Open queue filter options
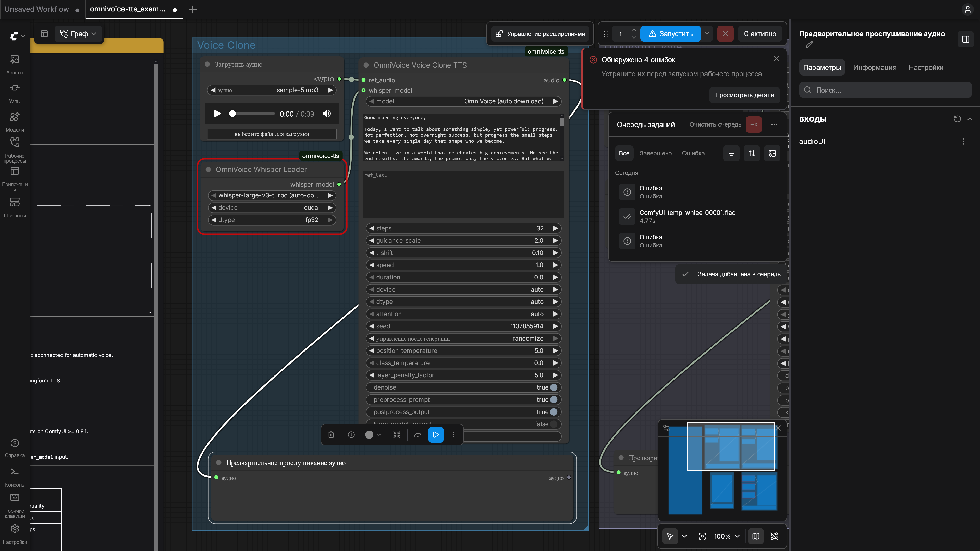The height and width of the screenshot is (551, 980). [731, 153]
